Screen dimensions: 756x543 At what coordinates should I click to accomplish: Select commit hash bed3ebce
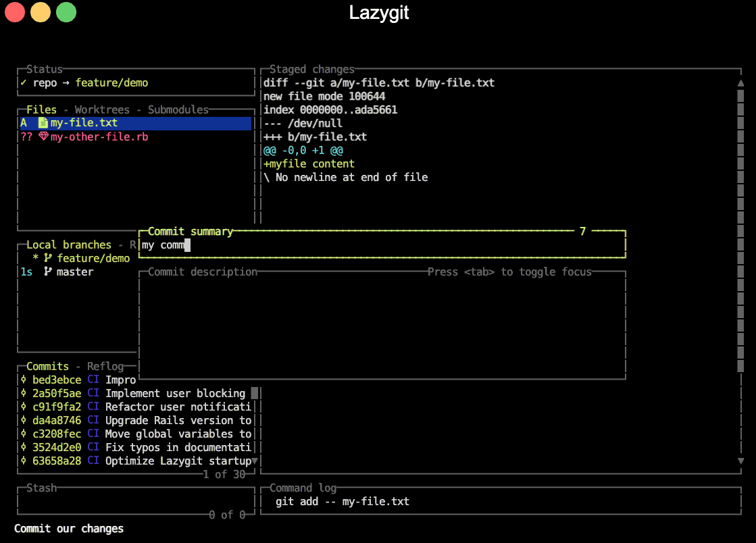pos(57,380)
